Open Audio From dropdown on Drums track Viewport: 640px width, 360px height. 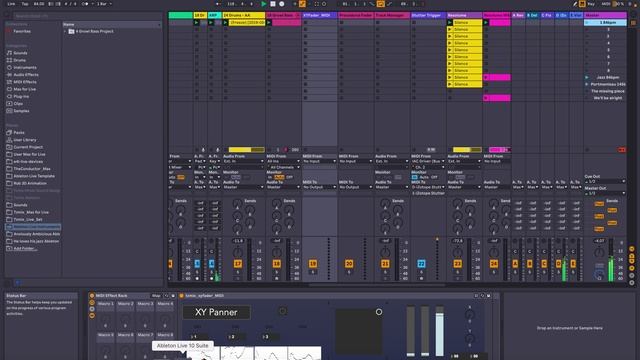243,161
